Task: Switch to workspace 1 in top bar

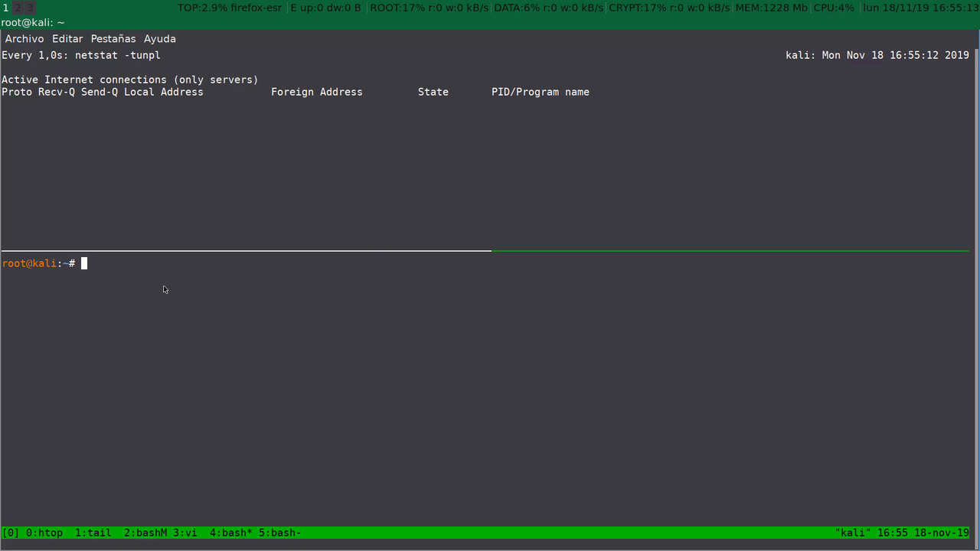Action: click(6, 8)
